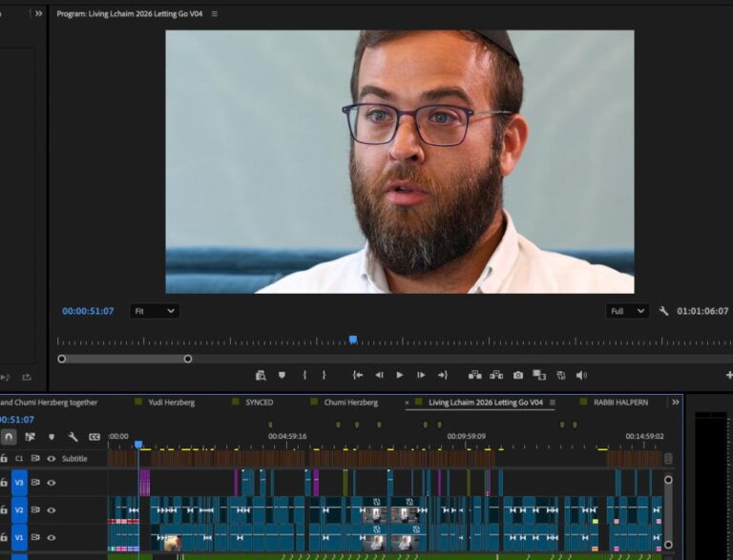The image size is (733, 560).
Task: Click the Mark Out bracket button
Action: [x=324, y=375]
